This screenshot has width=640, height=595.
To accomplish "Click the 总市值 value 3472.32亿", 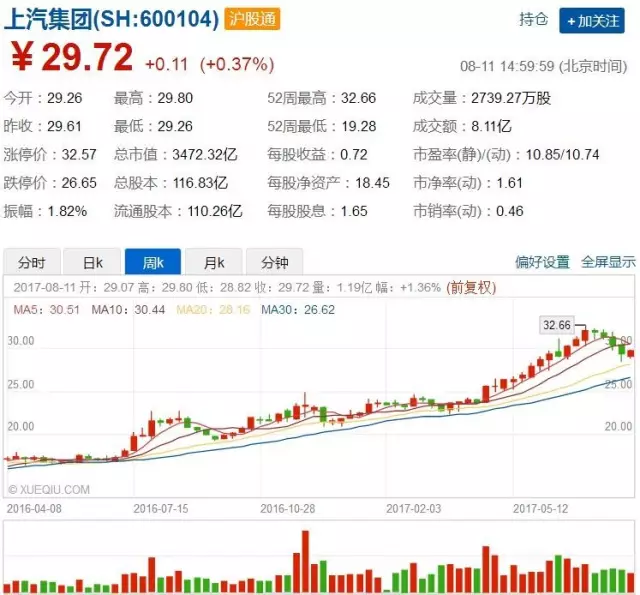I will [204, 155].
